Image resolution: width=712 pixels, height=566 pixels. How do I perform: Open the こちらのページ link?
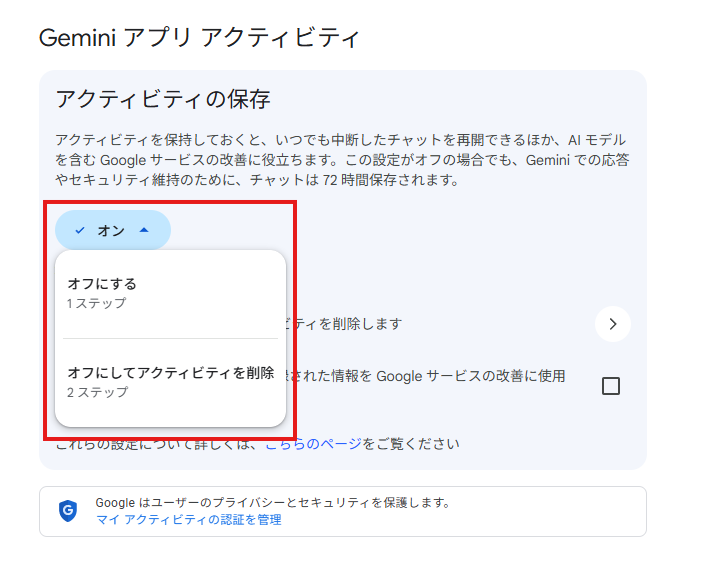(313, 443)
